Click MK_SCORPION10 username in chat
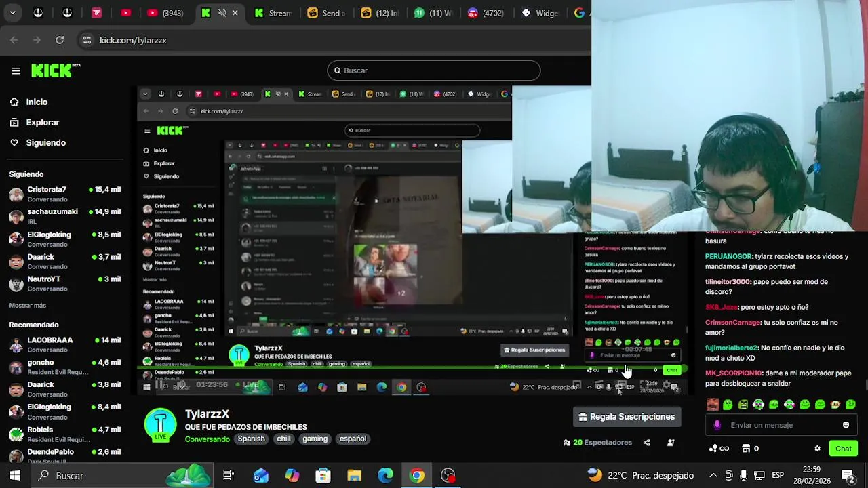The height and width of the screenshot is (488, 868). [734, 373]
